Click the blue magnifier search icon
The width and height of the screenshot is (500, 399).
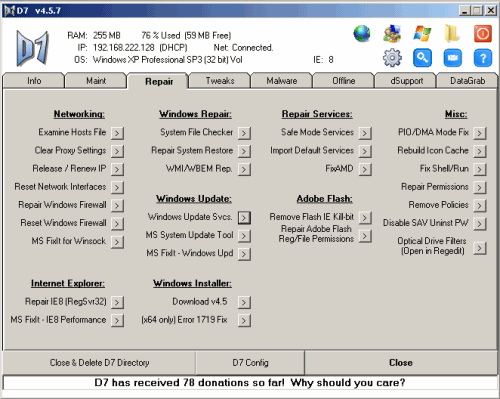pos(422,58)
